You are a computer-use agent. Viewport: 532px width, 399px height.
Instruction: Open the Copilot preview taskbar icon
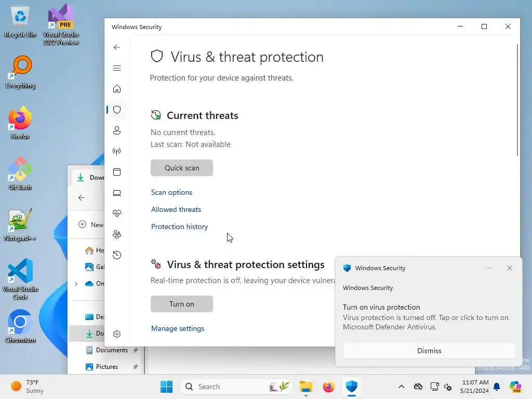coord(515,387)
